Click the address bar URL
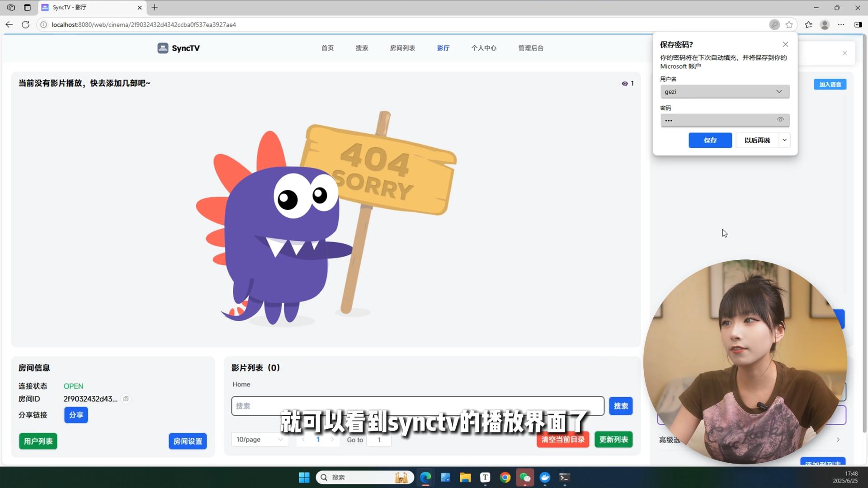Viewport: 868px width, 488px height. pos(144,25)
